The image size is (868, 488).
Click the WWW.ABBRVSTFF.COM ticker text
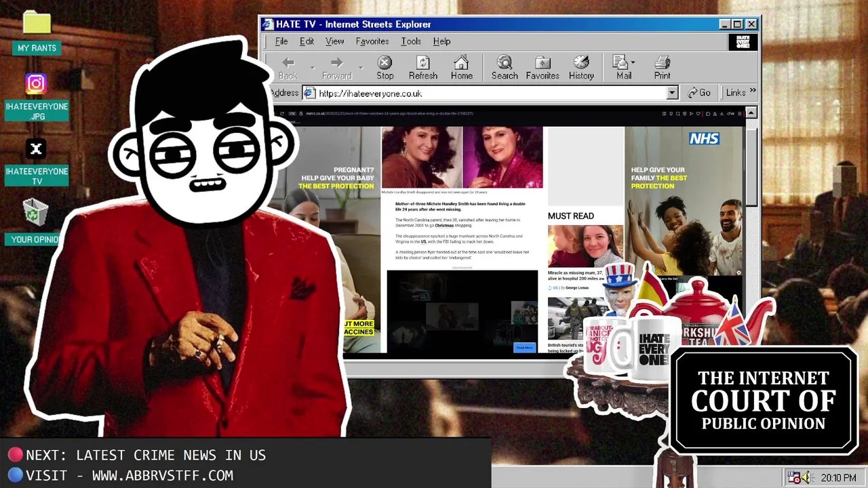pyautogui.click(x=162, y=475)
